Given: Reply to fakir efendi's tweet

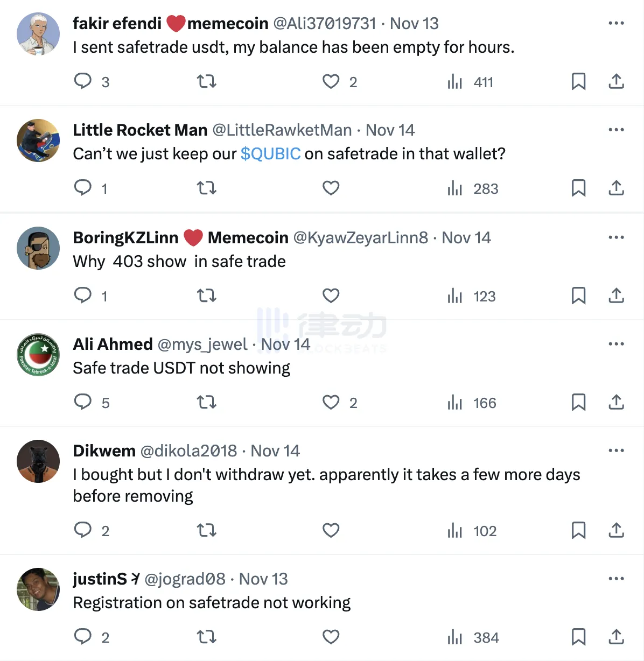Looking at the screenshot, I should [83, 81].
